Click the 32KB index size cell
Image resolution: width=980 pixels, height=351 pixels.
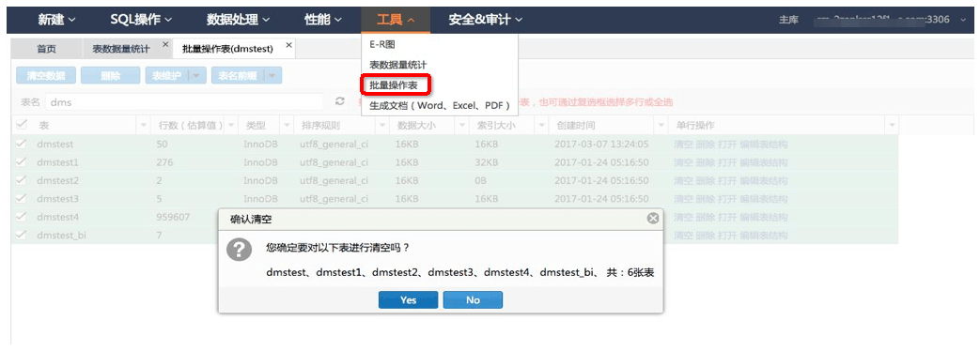coord(488,162)
